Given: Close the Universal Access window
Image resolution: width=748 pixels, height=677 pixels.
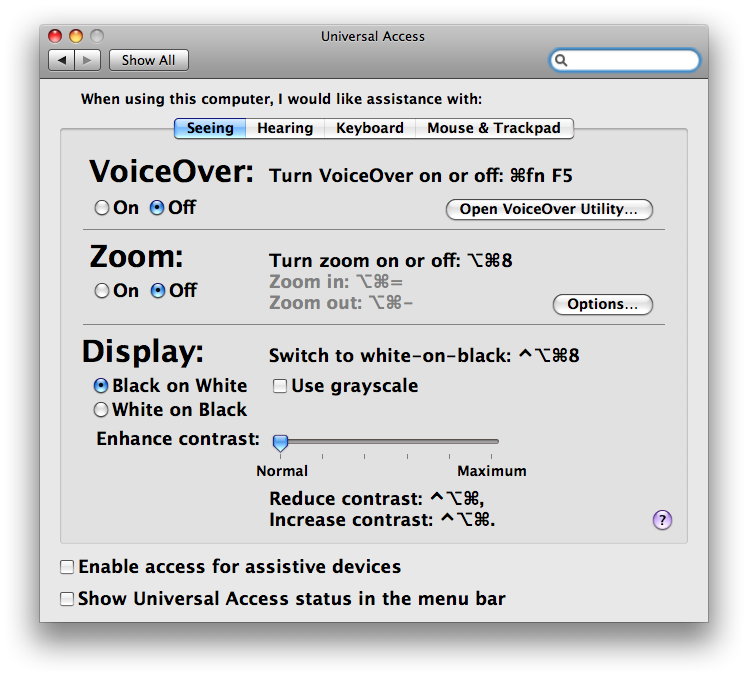Looking at the screenshot, I should pyautogui.click(x=55, y=36).
